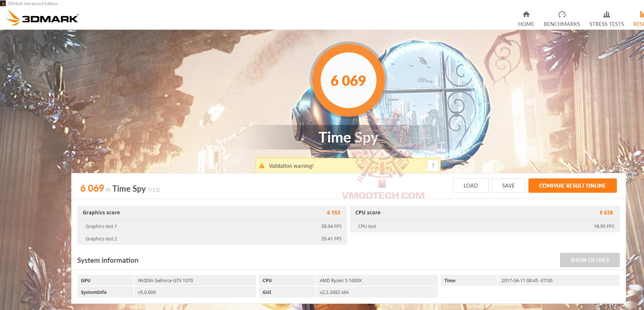Click the small 3DMark title bar icon
The image size is (644, 310).
point(3,3)
